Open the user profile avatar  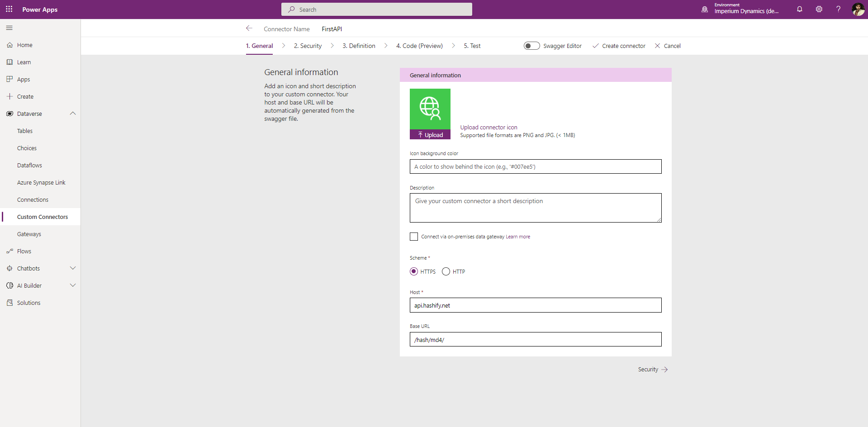click(858, 9)
